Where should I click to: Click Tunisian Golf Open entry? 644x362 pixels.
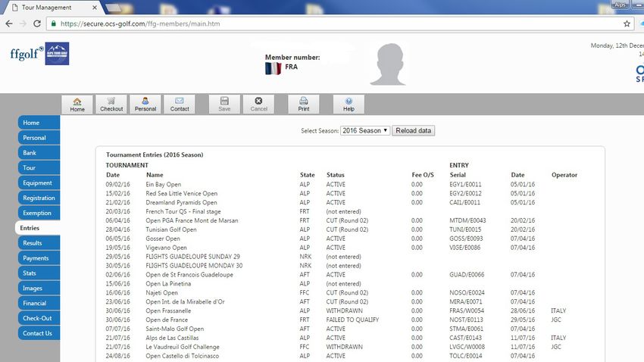point(171,229)
